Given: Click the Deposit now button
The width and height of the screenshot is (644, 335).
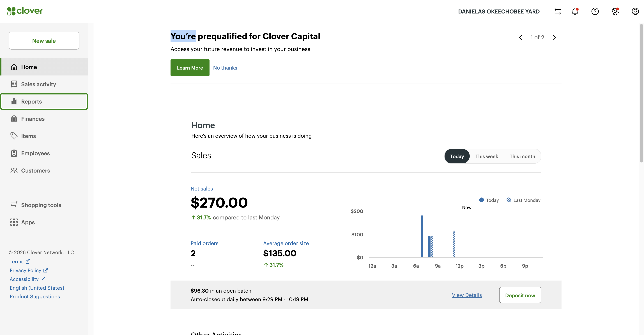Looking at the screenshot, I should point(520,295).
